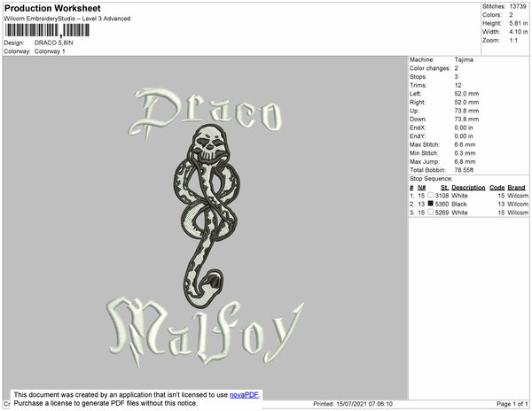Screen dimensions: 532x411
Task: Click the skull and snake embroidery
Action: (x=207, y=216)
